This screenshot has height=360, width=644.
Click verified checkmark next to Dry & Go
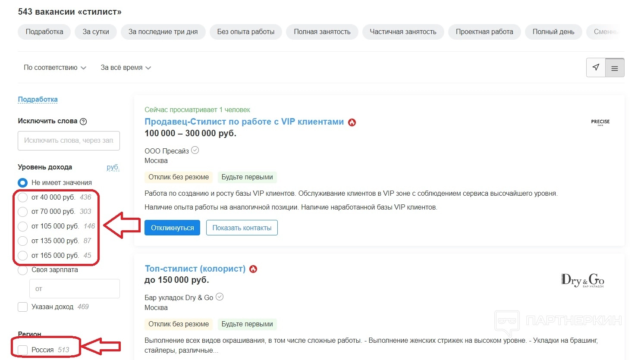[220, 297]
